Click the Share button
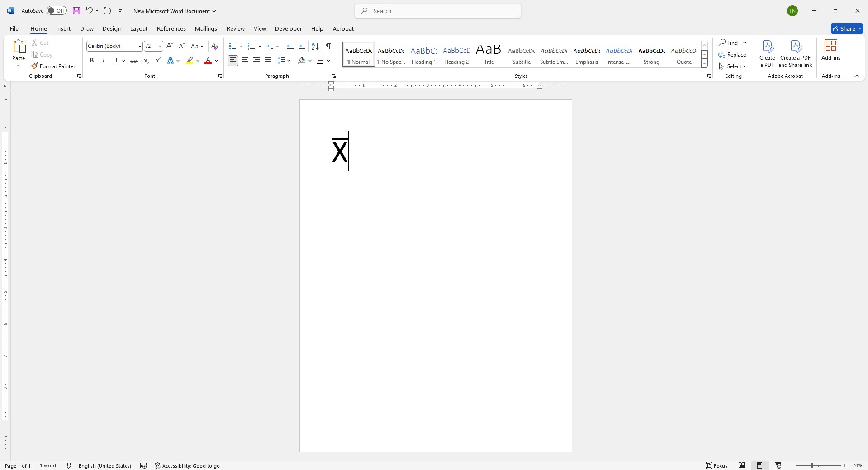This screenshot has height=470, width=868. pos(847,28)
